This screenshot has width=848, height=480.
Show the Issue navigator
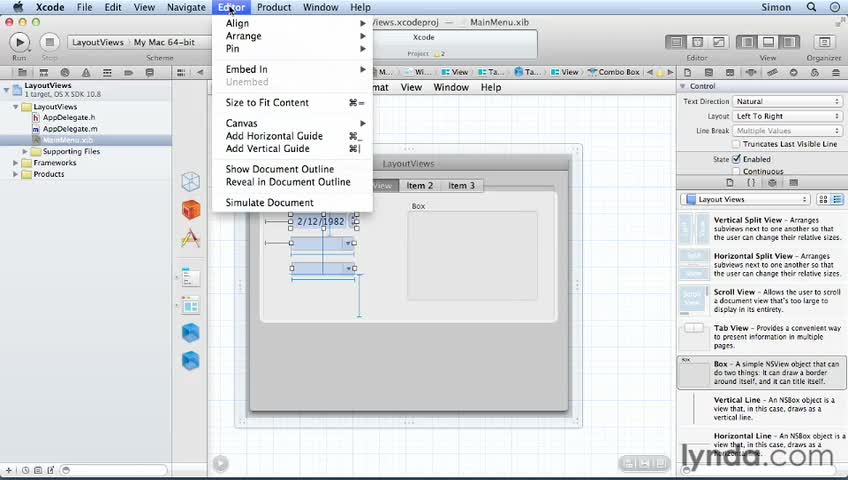tap(86, 72)
